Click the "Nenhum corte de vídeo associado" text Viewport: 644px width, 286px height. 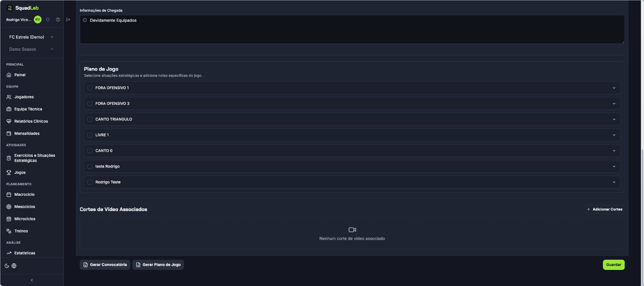(x=352, y=238)
